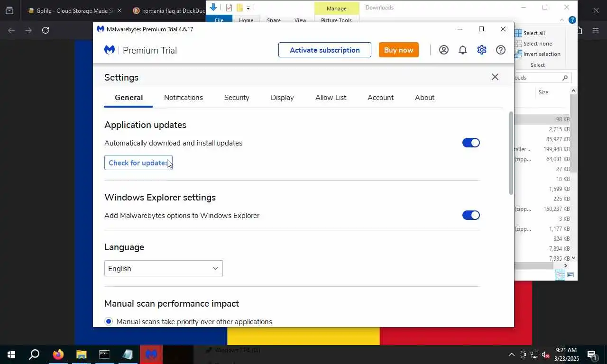Click File Explorer scrollbar down arrow

[573, 258]
